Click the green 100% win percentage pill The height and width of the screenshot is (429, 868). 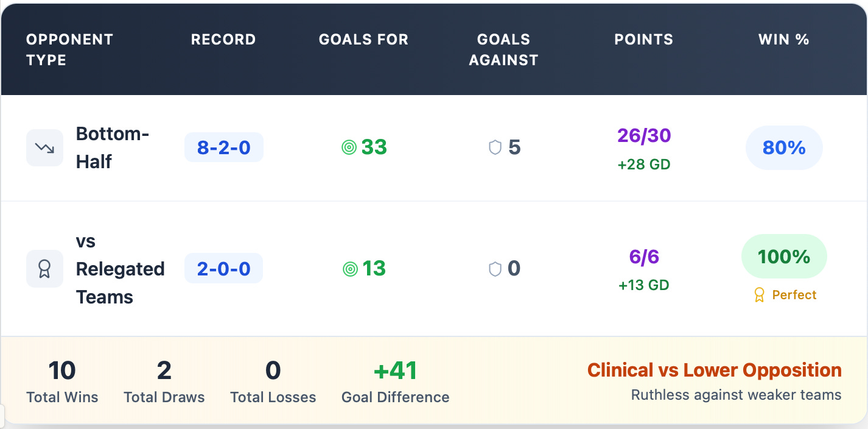[784, 257]
